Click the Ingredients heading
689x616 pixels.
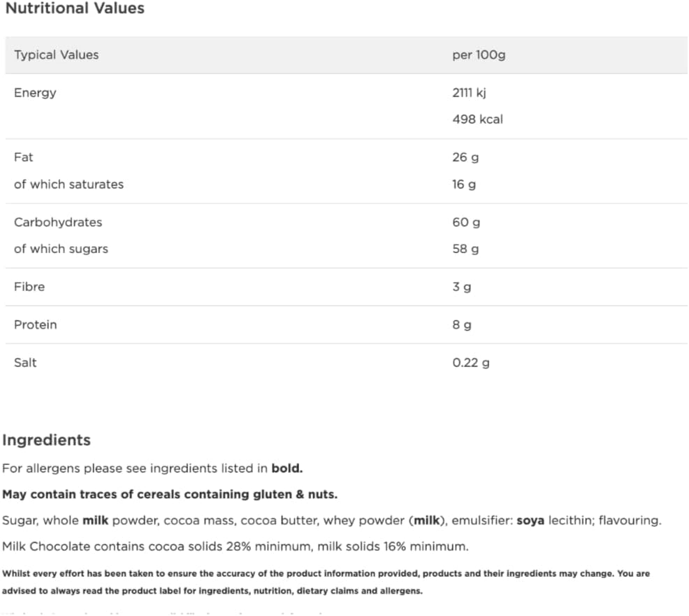(47, 440)
